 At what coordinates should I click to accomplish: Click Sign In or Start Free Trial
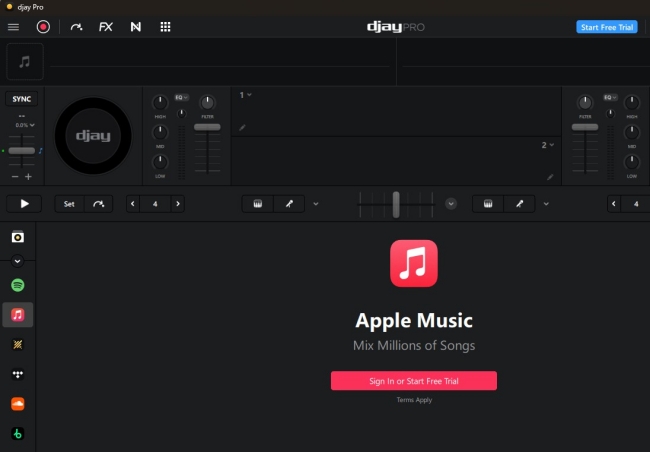(x=414, y=381)
